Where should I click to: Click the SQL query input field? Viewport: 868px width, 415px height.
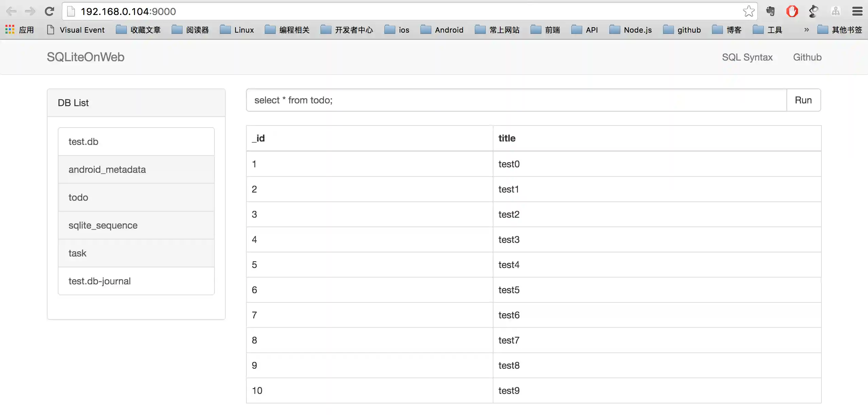(x=516, y=100)
